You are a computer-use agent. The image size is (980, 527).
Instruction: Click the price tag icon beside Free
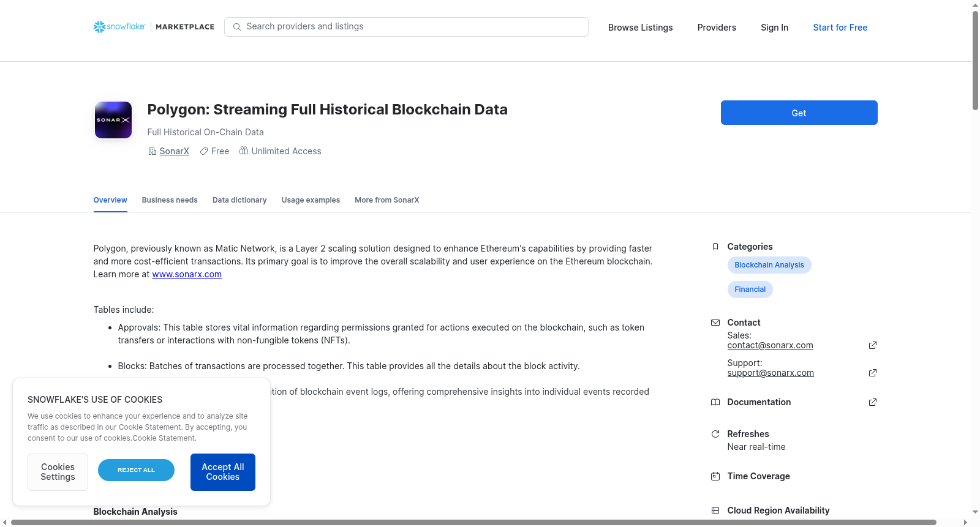[204, 151]
